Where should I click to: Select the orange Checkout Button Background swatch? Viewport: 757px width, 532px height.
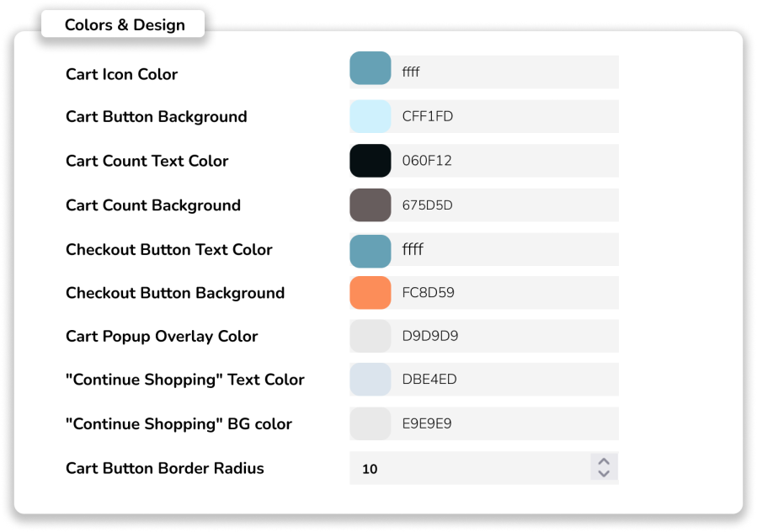point(371,293)
